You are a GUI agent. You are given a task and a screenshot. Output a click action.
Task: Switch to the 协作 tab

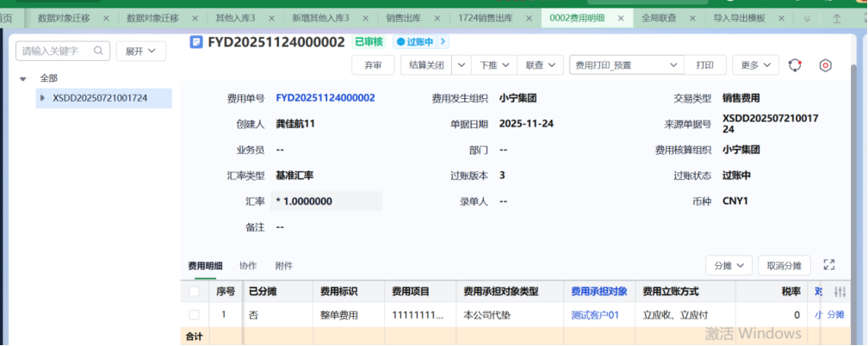pyautogui.click(x=248, y=266)
